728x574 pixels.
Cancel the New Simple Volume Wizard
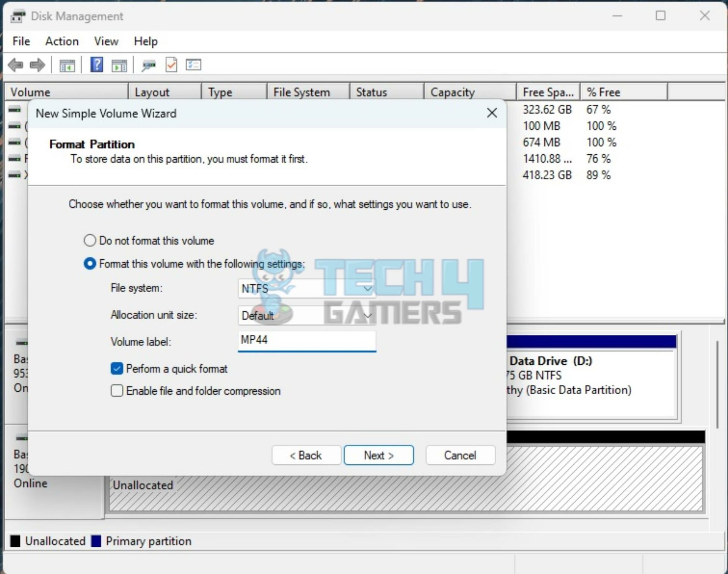click(x=460, y=455)
